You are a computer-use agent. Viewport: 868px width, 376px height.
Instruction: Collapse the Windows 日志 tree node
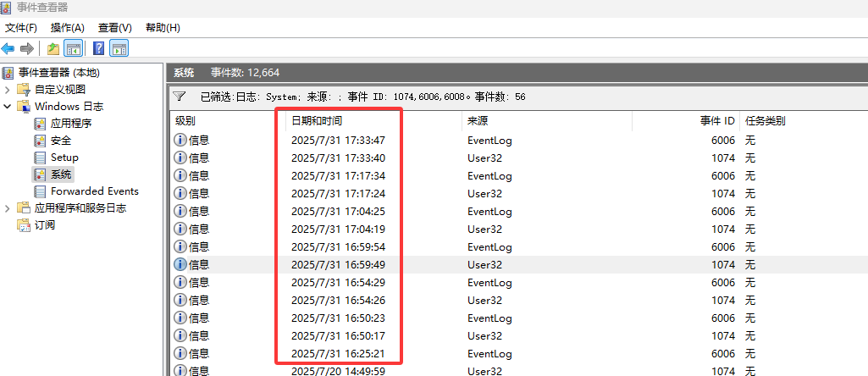pos(7,107)
